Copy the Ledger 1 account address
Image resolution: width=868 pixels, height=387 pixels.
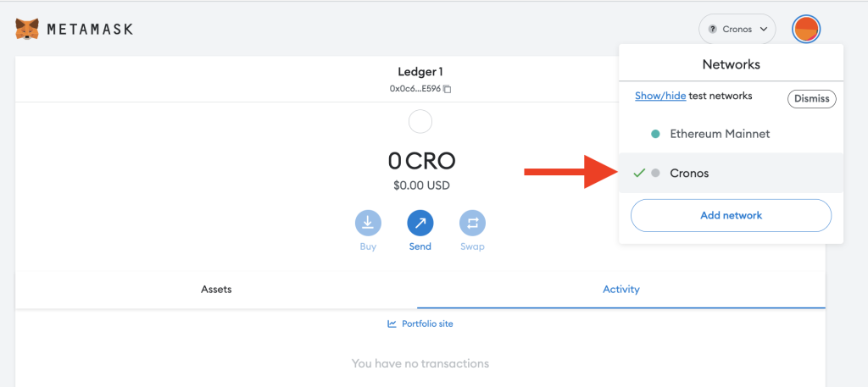point(448,89)
